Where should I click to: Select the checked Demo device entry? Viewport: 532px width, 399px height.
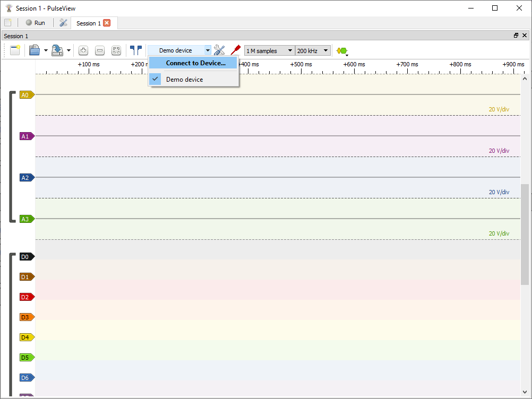[x=184, y=80]
